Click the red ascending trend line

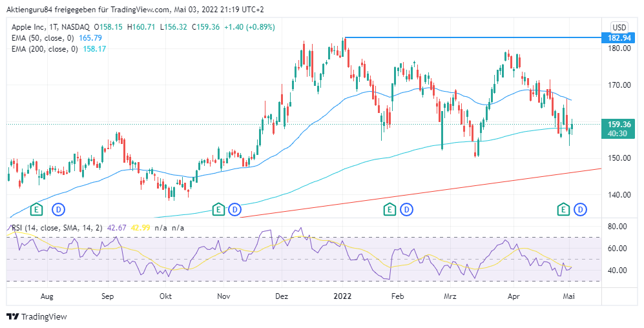click(421, 193)
